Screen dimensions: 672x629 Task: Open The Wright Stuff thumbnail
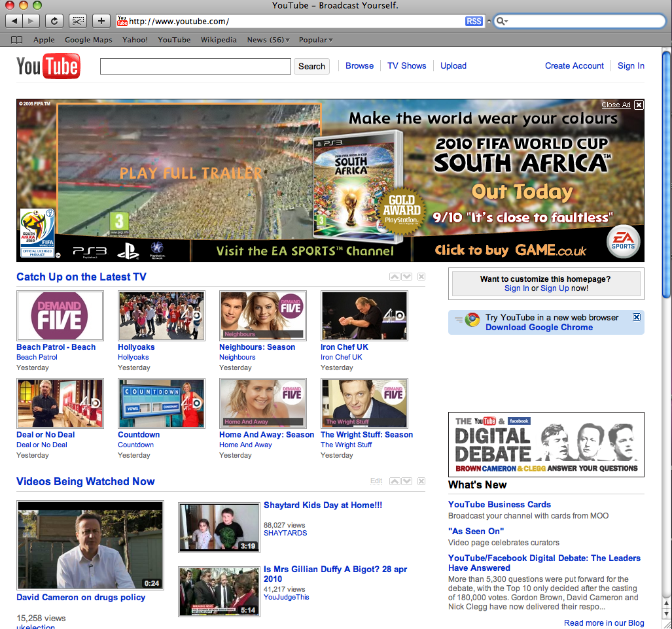point(364,403)
